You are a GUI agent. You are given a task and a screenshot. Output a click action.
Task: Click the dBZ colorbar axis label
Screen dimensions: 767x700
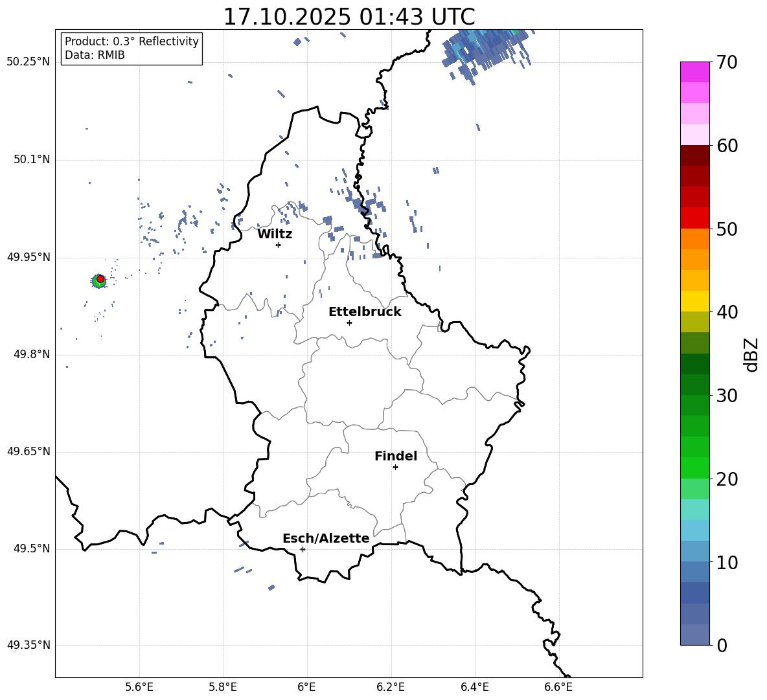751,354
